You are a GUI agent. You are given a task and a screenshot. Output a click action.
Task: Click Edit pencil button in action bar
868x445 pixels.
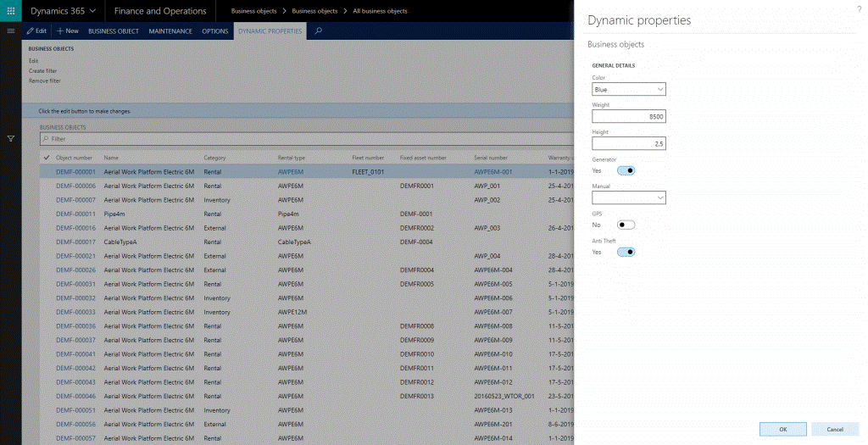37,31
